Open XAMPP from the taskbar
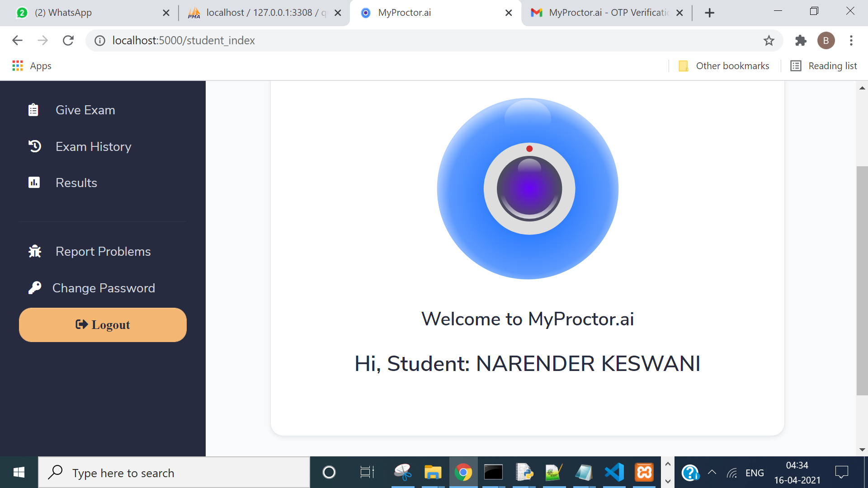This screenshot has width=868, height=488. (x=644, y=473)
